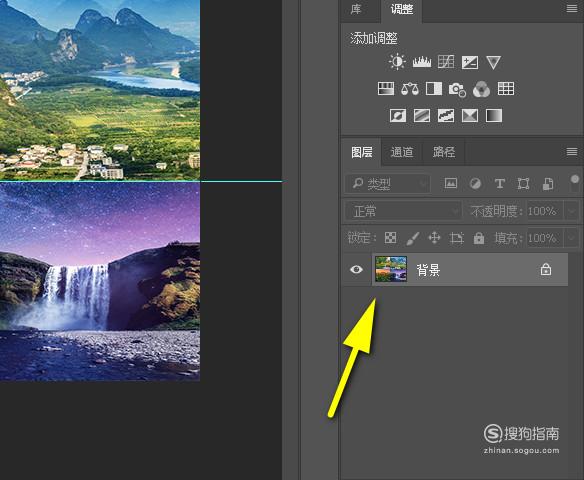The width and height of the screenshot is (584, 480).
Task: Add a Channel Mixer adjustment
Action: point(481,89)
